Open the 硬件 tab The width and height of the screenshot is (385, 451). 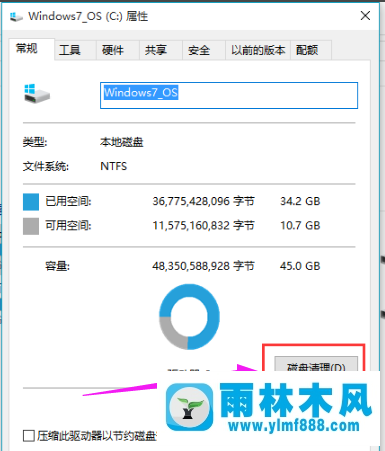pos(118,50)
